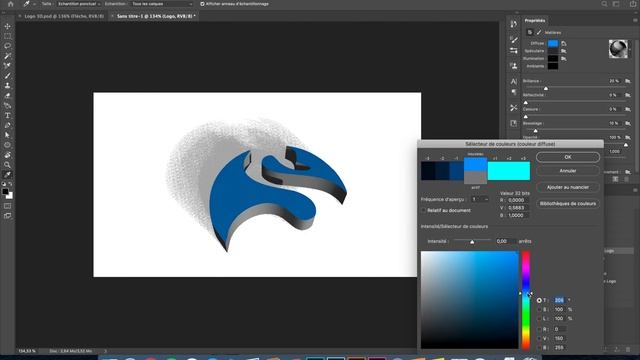Screen dimensions: 640x360
Task: Select the active Eyedropper tool in toolbar
Action: (7, 175)
